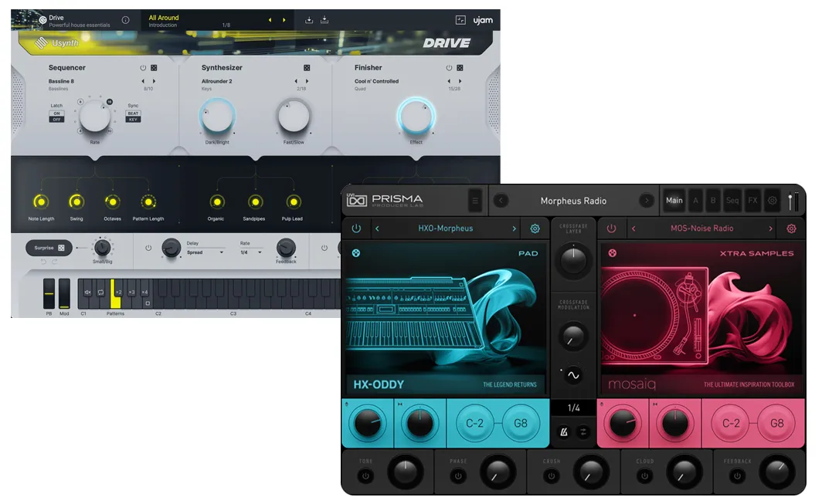This screenshot has width=822, height=504.
Task: Click the metronome sync icon in Prisma
Action: click(x=563, y=432)
